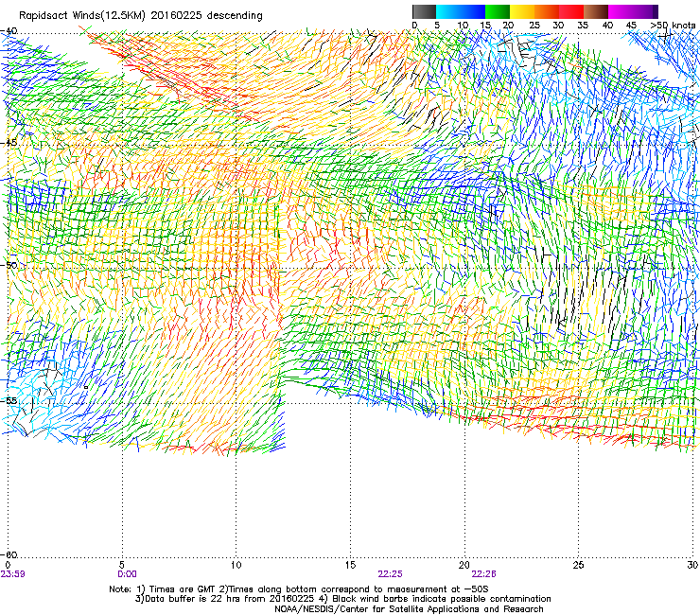
Task: Click the note line starting '3)Data buffer is 22 hrs'
Action: (x=342, y=599)
